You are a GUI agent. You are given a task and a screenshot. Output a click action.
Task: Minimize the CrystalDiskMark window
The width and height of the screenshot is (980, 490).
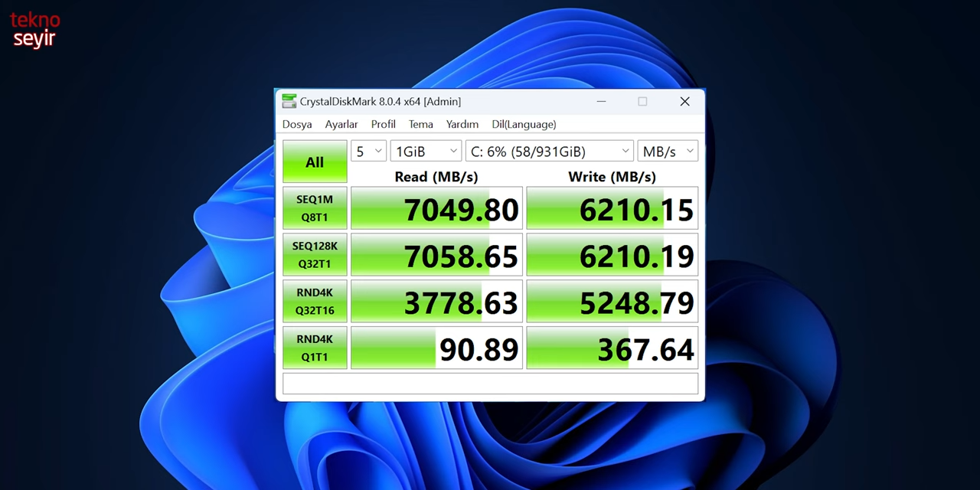click(x=601, y=101)
